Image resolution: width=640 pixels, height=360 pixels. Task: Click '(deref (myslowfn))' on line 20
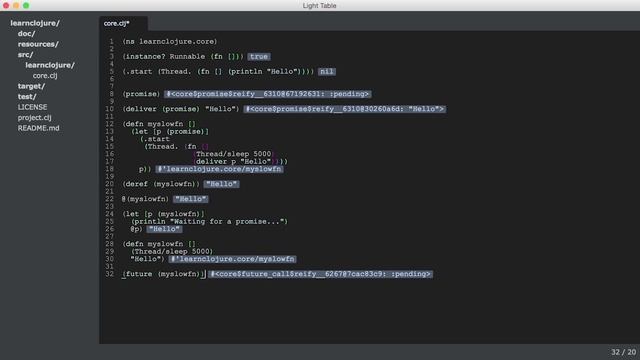point(161,184)
